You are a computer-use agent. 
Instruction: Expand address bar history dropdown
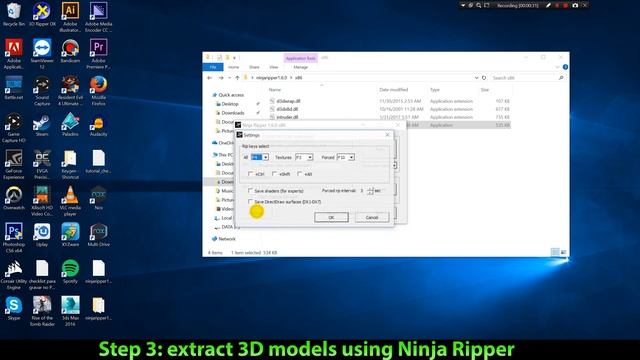point(476,78)
